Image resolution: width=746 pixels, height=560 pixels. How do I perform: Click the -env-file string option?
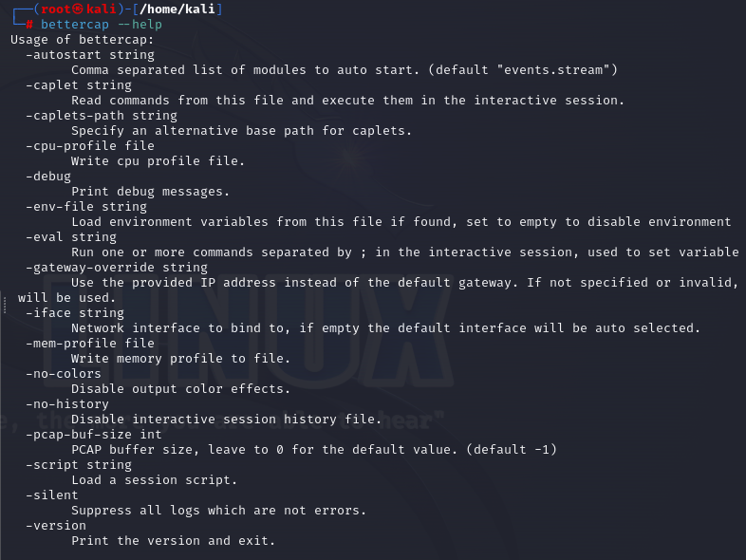86,206
